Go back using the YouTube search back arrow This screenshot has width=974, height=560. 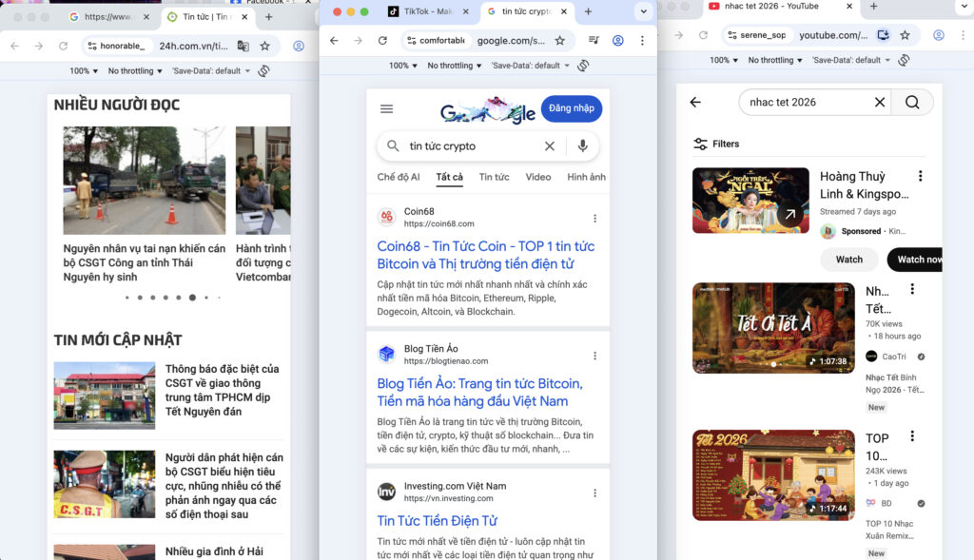point(695,103)
